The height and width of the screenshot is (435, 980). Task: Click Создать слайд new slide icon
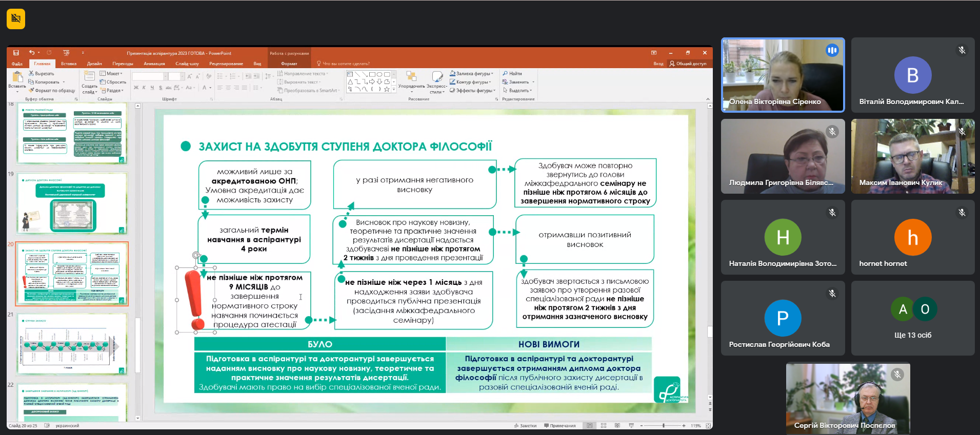tap(89, 76)
